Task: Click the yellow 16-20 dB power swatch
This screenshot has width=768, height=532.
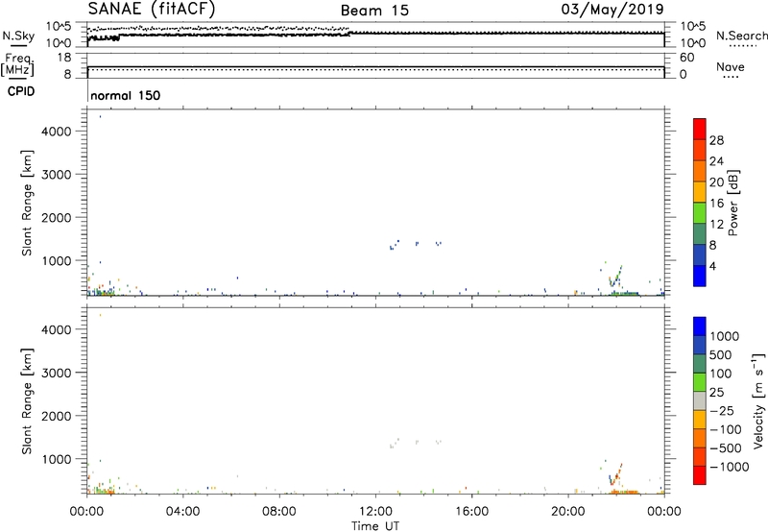Action: pyautogui.click(x=700, y=192)
